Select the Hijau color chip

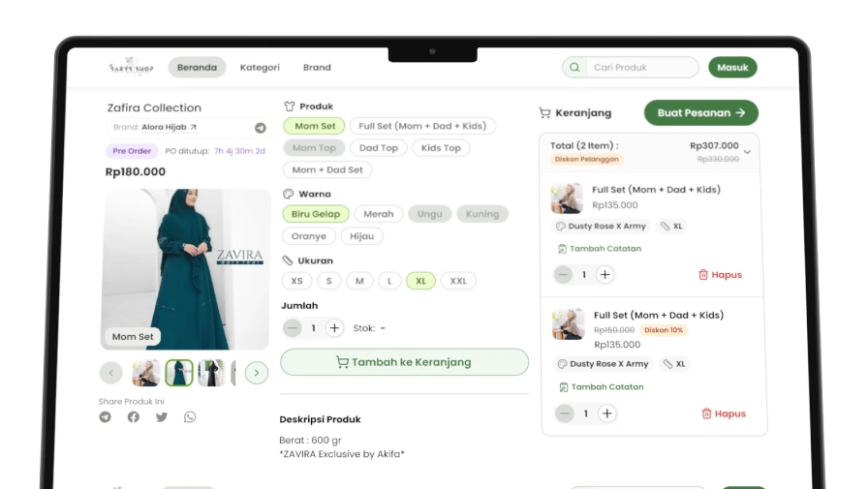point(362,236)
